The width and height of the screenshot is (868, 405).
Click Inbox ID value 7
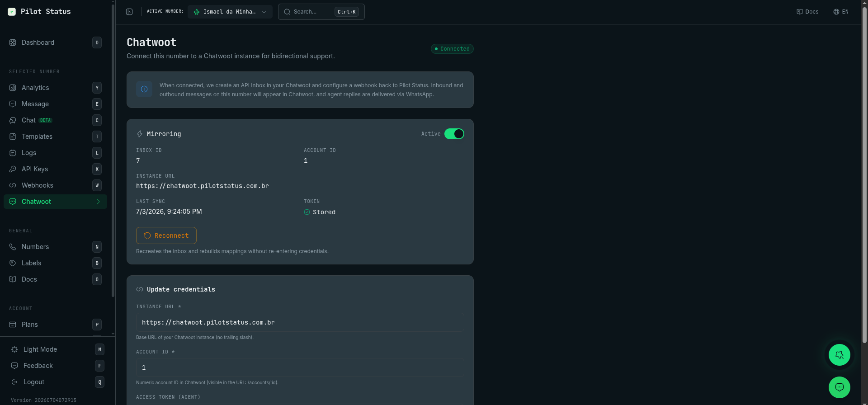coord(138,160)
